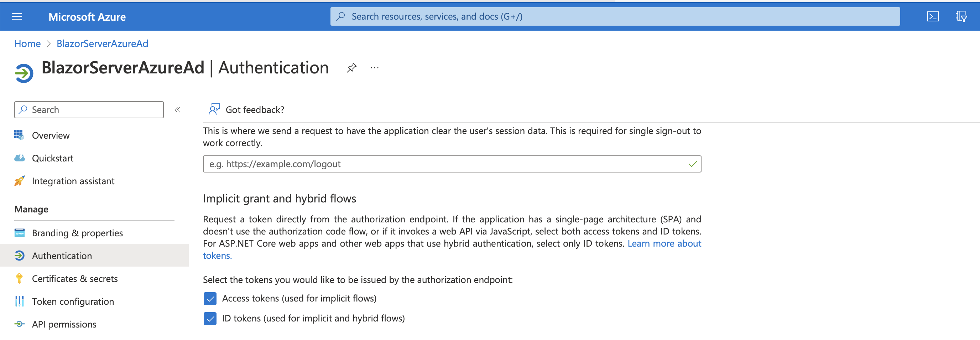Image resolution: width=980 pixels, height=340 pixels.
Task: Select Authentication in the sidebar
Action: [x=94, y=256]
